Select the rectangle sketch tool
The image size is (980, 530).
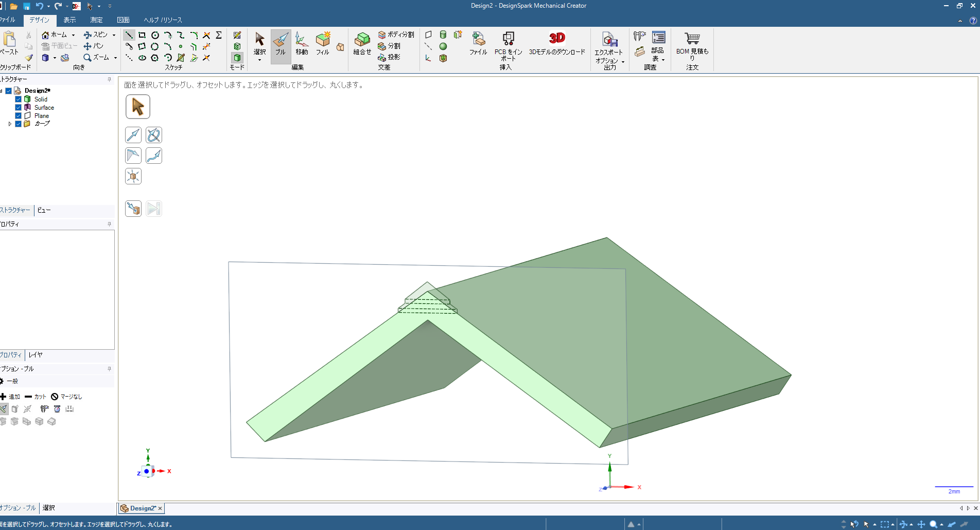(x=142, y=35)
